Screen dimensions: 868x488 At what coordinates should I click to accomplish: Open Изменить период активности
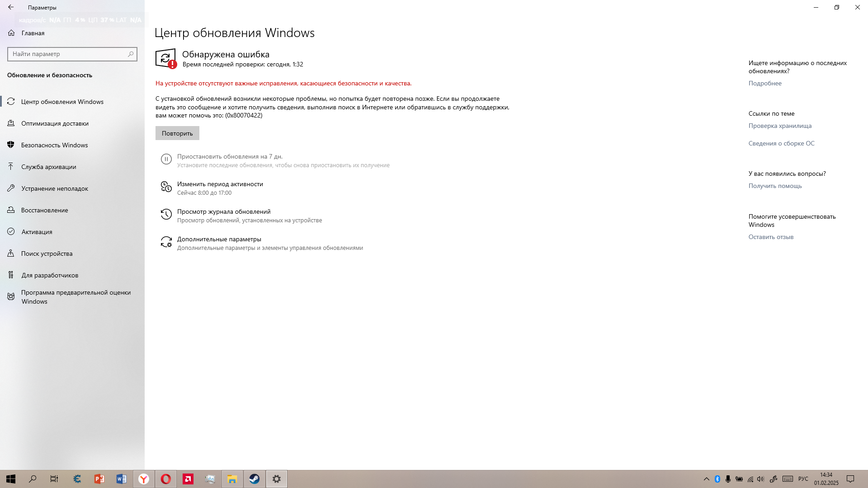[x=220, y=184]
